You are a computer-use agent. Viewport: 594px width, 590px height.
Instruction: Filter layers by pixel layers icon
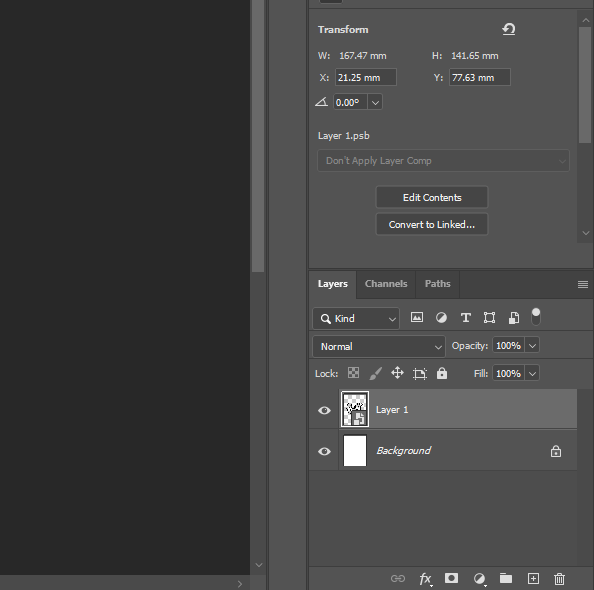coord(417,318)
